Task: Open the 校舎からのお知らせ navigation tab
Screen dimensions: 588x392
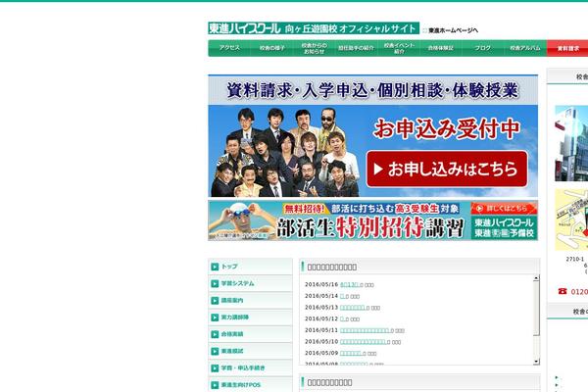Action: click(315, 48)
